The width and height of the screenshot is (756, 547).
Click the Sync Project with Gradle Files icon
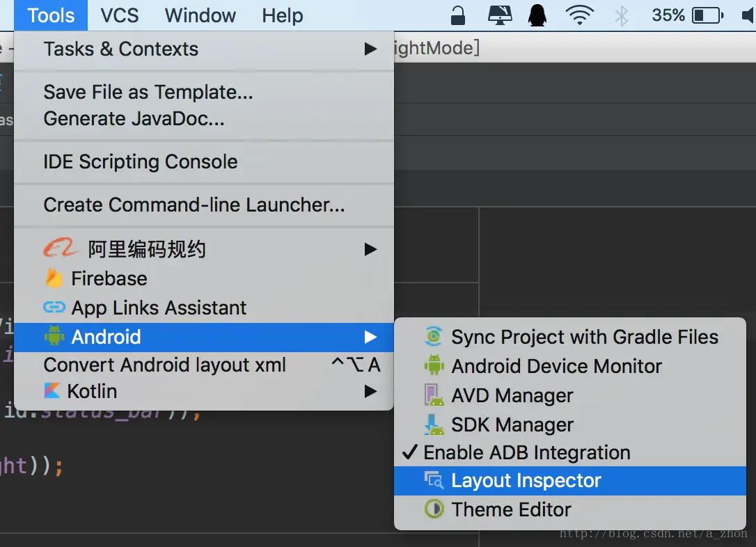point(434,338)
